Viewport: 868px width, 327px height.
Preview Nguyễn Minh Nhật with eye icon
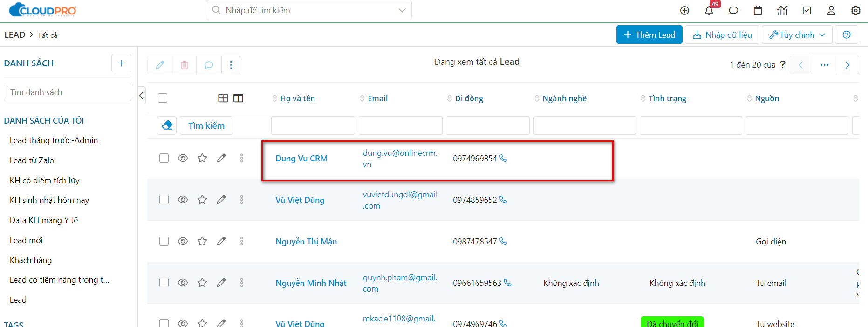[183, 283]
